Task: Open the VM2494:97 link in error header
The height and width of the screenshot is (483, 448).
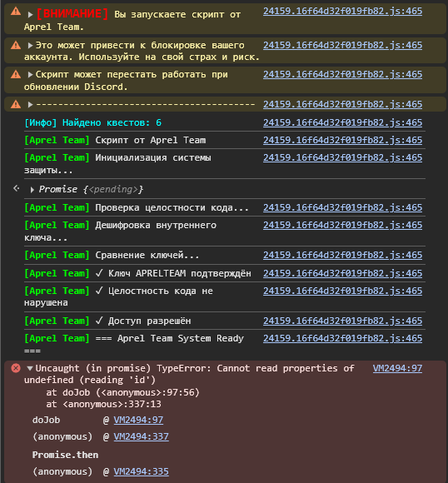Action: tap(397, 368)
